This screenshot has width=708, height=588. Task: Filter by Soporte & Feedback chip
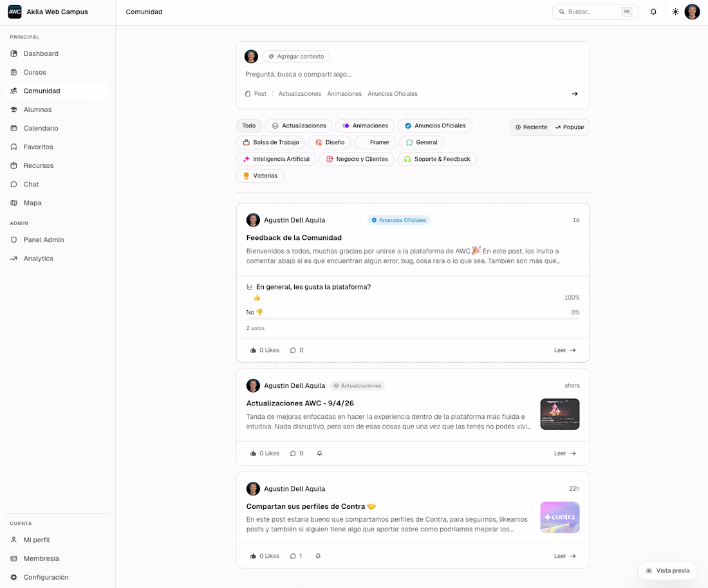436,159
